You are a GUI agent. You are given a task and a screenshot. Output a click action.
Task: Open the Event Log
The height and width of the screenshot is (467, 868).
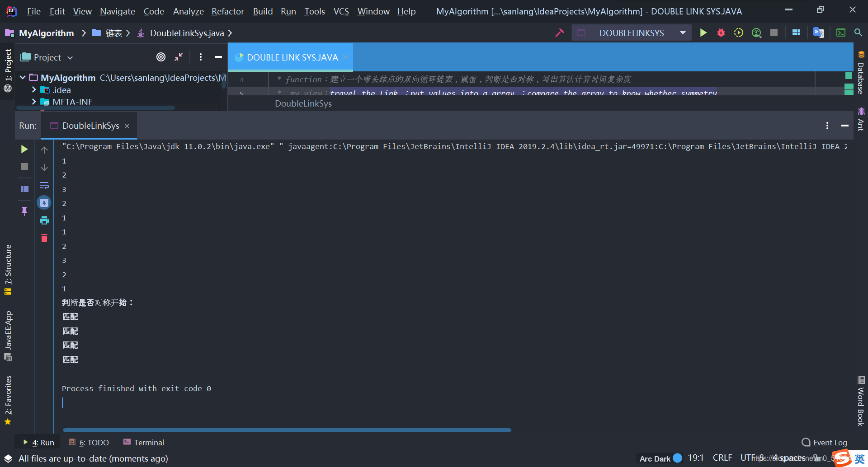pyautogui.click(x=824, y=443)
